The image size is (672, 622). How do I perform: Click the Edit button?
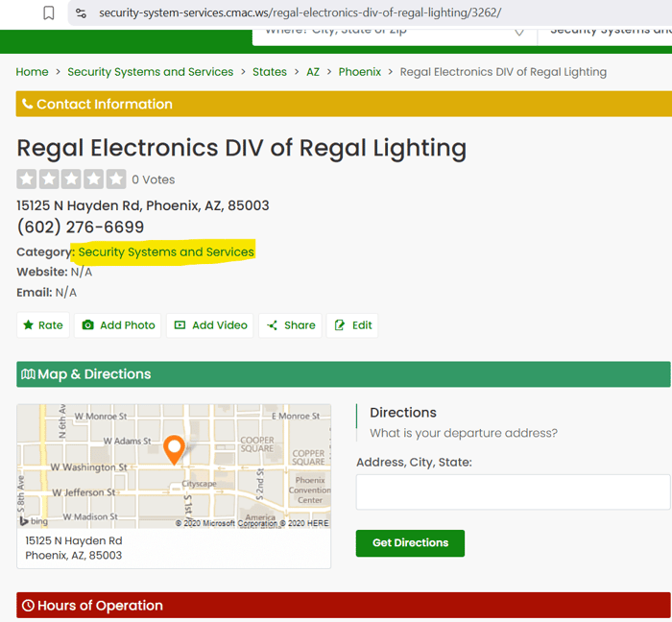pyautogui.click(x=352, y=325)
